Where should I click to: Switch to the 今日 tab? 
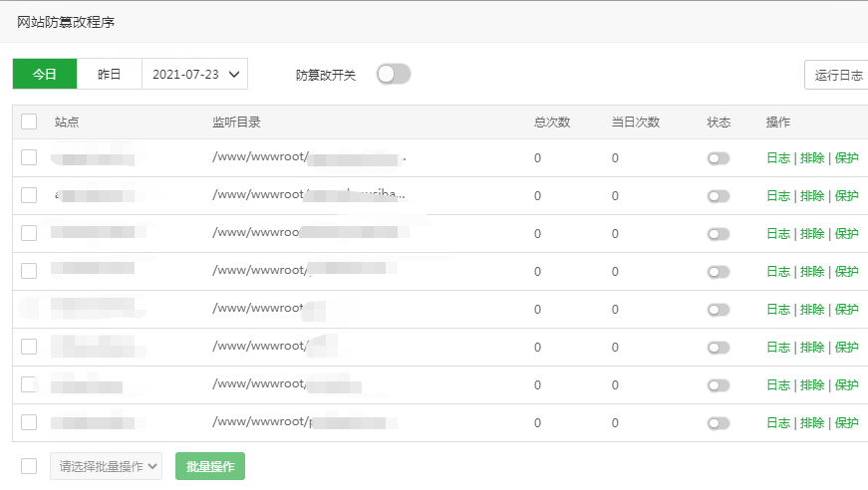point(44,74)
